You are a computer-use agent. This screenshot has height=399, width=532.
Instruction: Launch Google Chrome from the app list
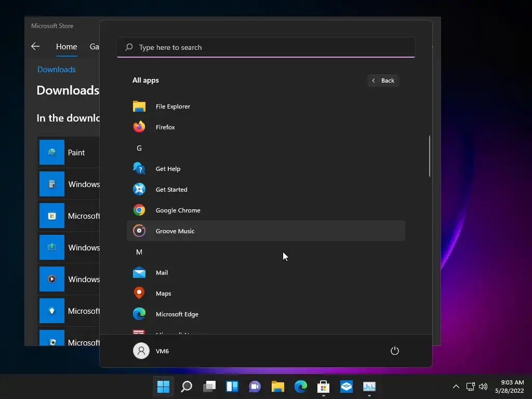coord(265,210)
